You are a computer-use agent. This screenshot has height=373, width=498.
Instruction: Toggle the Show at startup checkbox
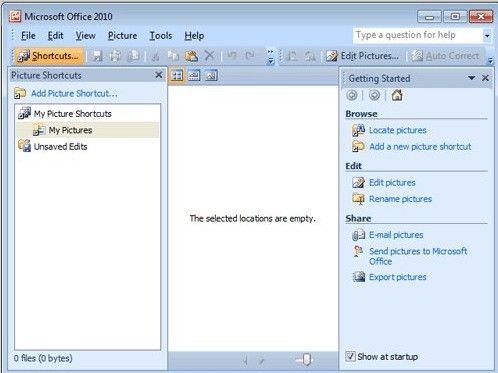[x=350, y=356]
